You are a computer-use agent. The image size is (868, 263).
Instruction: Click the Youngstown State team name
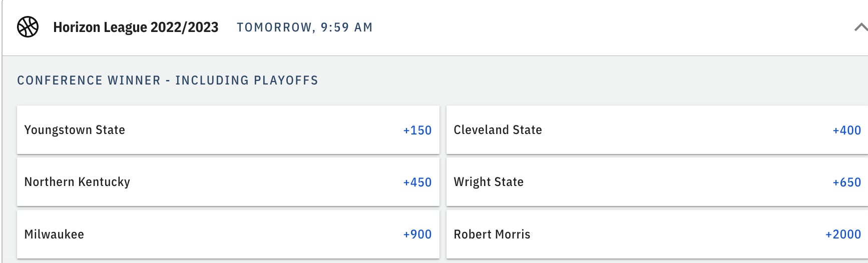75,130
